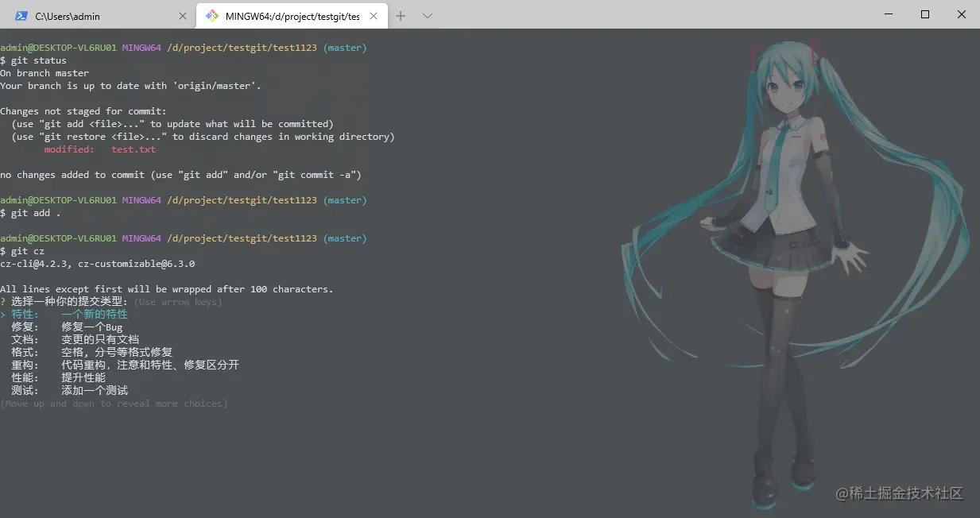This screenshot has height=518, width=980.
Task: Expand the new tab profile dropdown arrow
Action: coord(427,16)
